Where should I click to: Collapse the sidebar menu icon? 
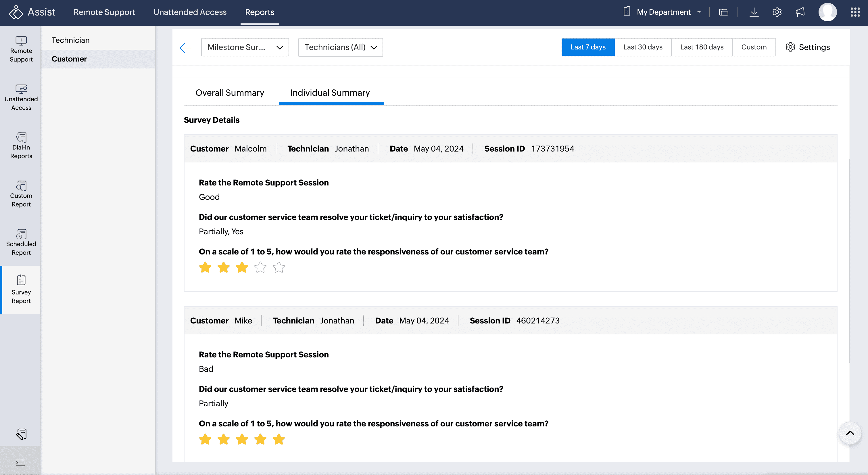point(20,463)
